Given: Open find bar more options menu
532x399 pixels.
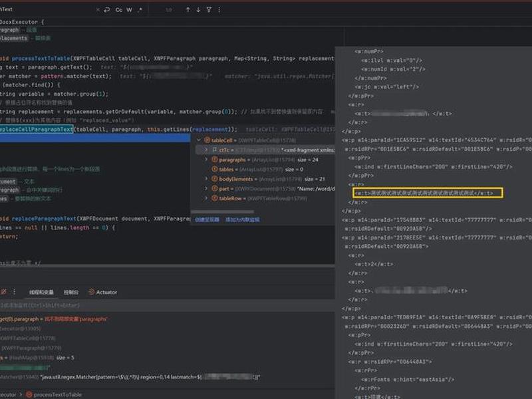Looking at the screenshot, I should tap(219, 10).
